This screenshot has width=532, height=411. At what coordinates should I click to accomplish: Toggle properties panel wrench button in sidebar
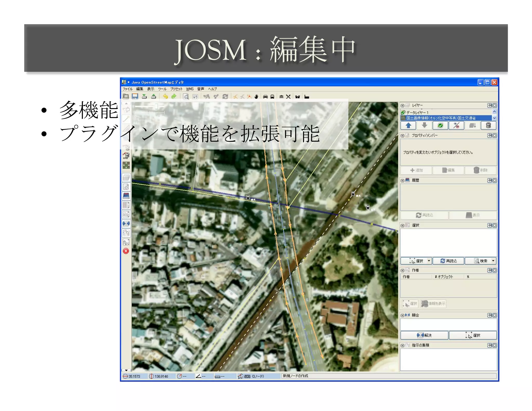pyautogui.click(x=126, y=187)
